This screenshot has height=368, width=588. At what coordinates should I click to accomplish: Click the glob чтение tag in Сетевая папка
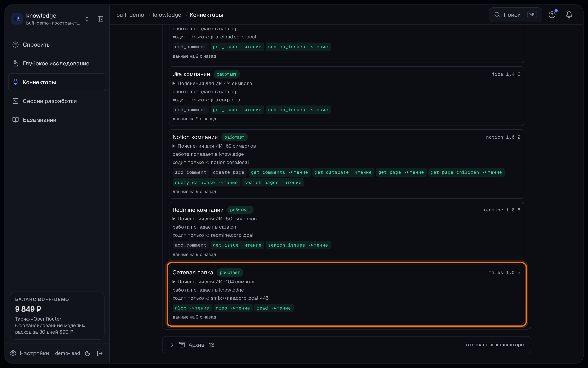pos(192,308)
